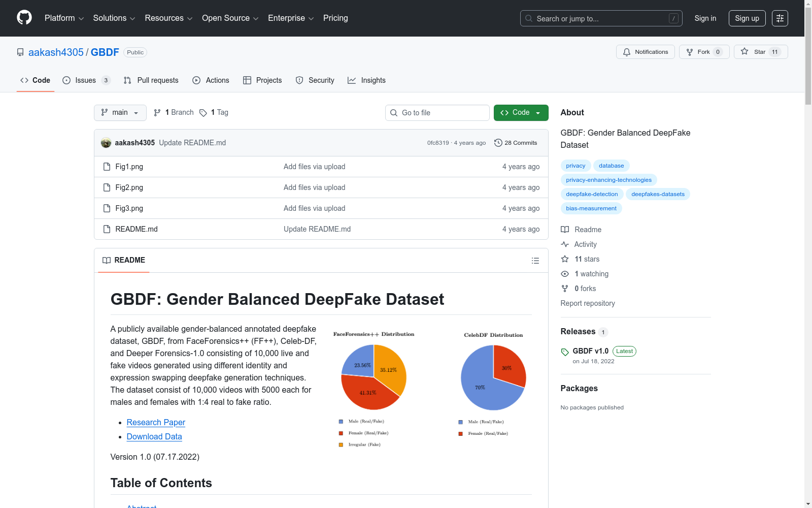Focus the Search or jump to field
The height and width of the screenshot is (508, 812).
click(x=601, y=18)
